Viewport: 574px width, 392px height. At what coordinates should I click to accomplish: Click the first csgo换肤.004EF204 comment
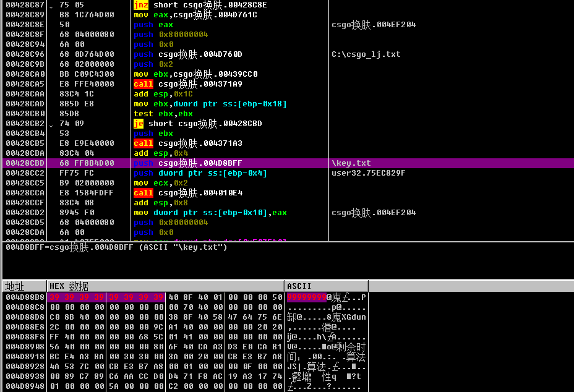click(374, 25)
